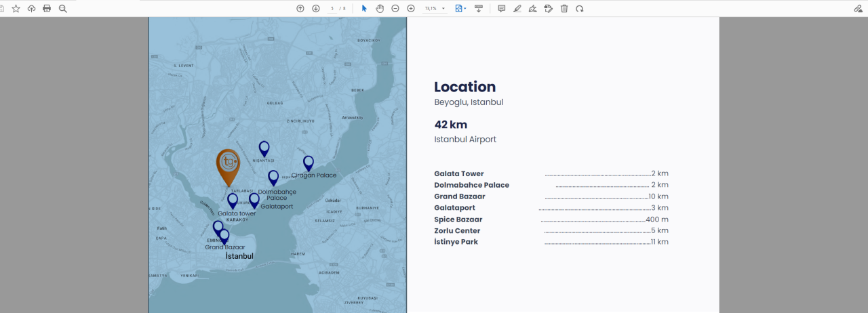Bookmark the document with the star icon
This screenshot has width=868, height=313.
click(x=16, y=8)
